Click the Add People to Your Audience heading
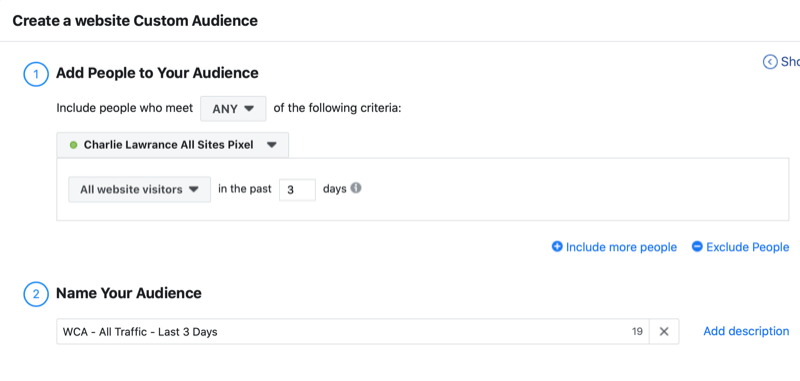 157,73
